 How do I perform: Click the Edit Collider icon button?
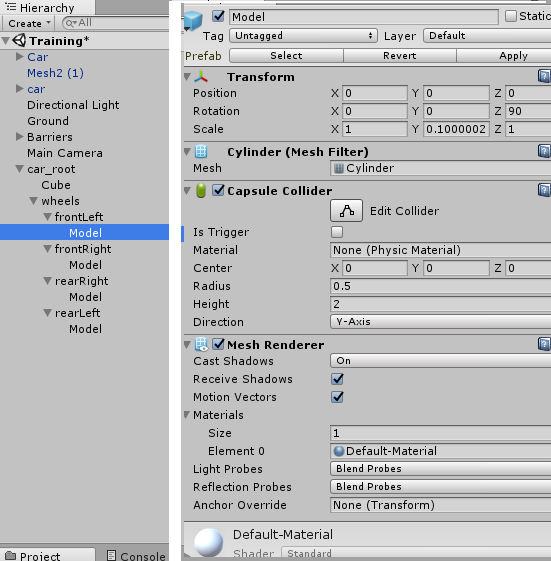(346, 211)
